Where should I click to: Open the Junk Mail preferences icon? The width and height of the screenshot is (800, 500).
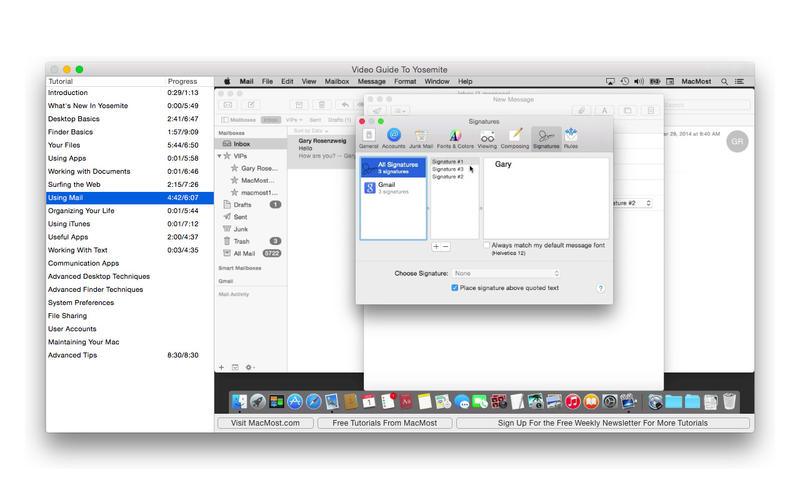pyautogui.click(x=421, y=137)
